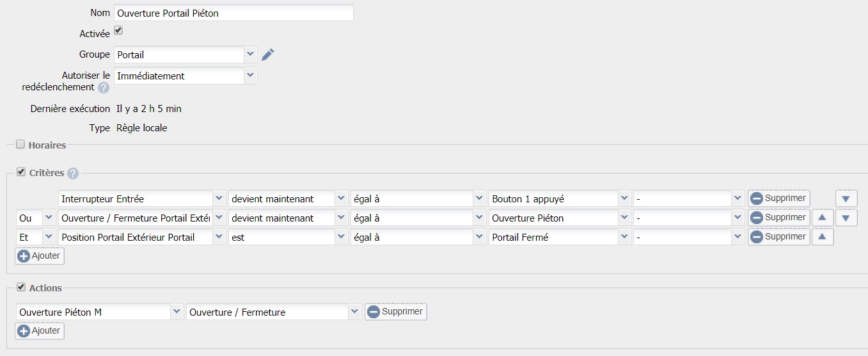Move Position Portail Extérieur criterion up

822,237
